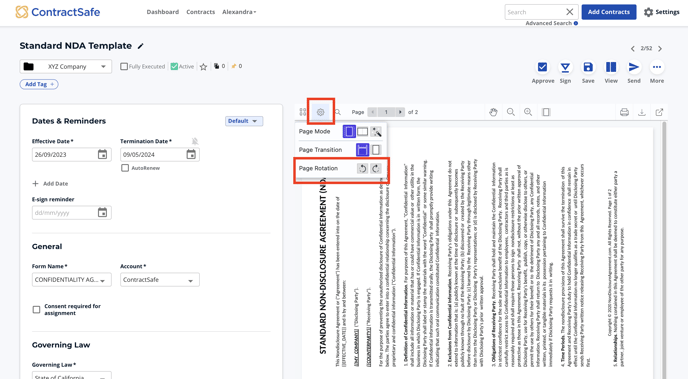Toggle the thumbnails panel icon in viewer
This screenshot has width=688, height=379.
303,112
